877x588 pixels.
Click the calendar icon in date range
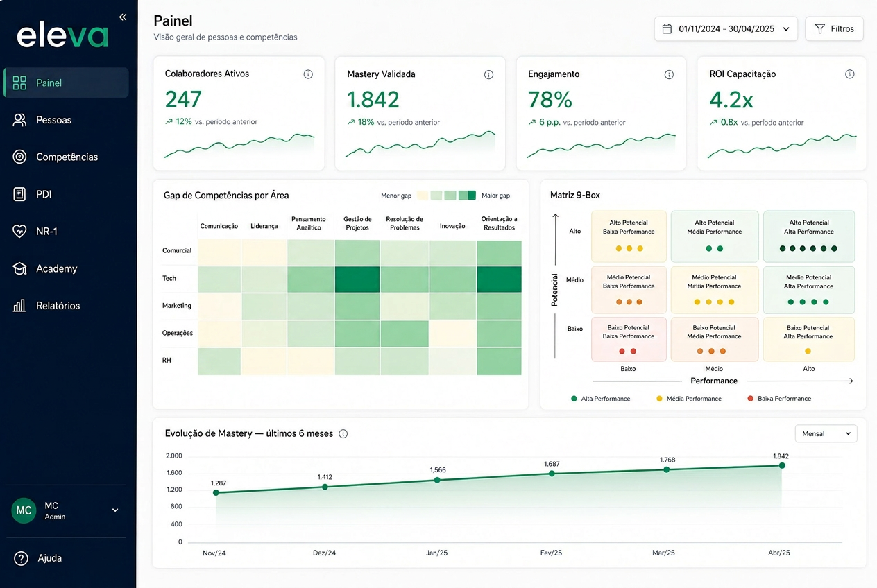(667, 29)
